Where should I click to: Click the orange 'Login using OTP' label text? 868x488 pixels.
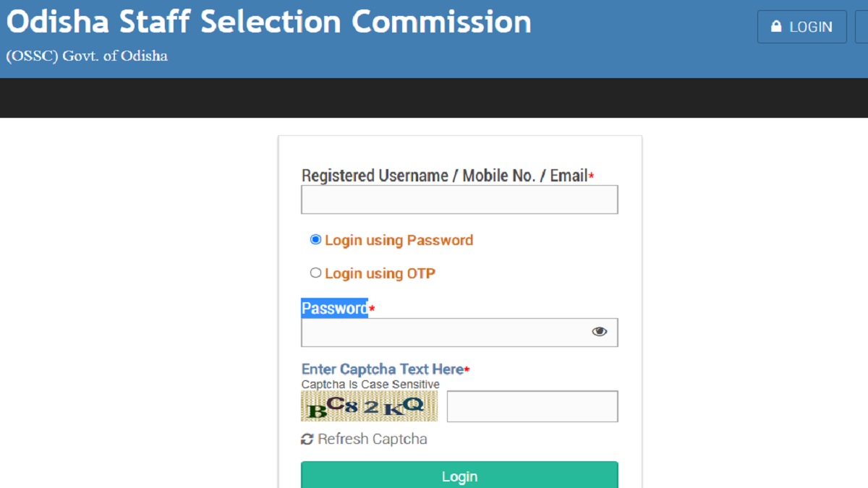[x=380, y=273]
